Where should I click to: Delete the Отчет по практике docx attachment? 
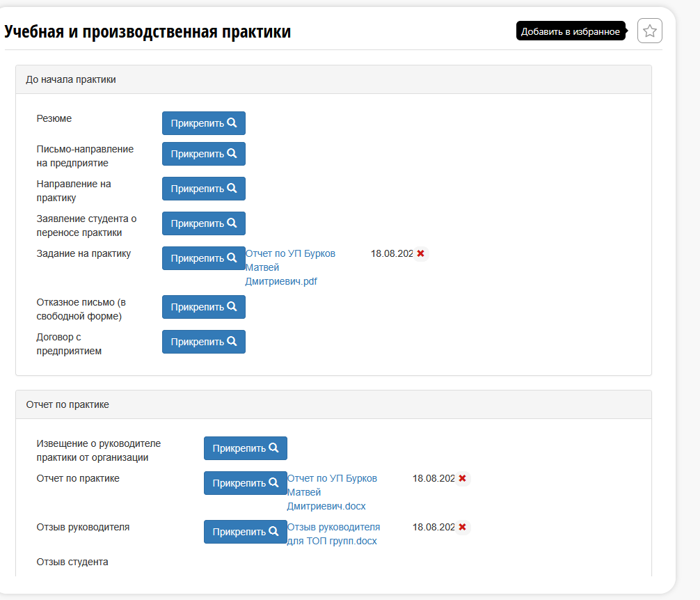[x=463, y=479]
